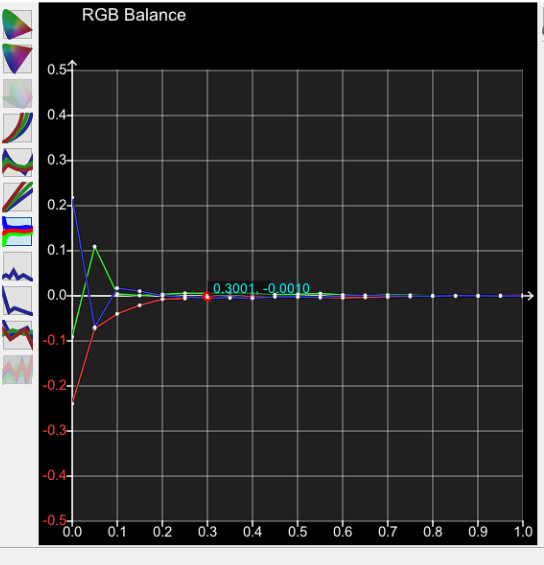Show the RGB gamma curves graph
This screenshot has width=544, height=565.
[x=17, y=128]
